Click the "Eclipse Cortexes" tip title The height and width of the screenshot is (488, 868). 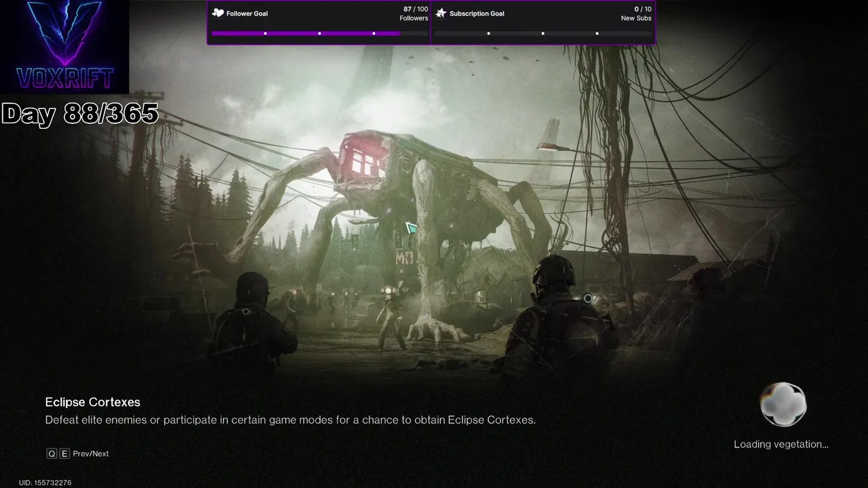[x=93, y=402]
